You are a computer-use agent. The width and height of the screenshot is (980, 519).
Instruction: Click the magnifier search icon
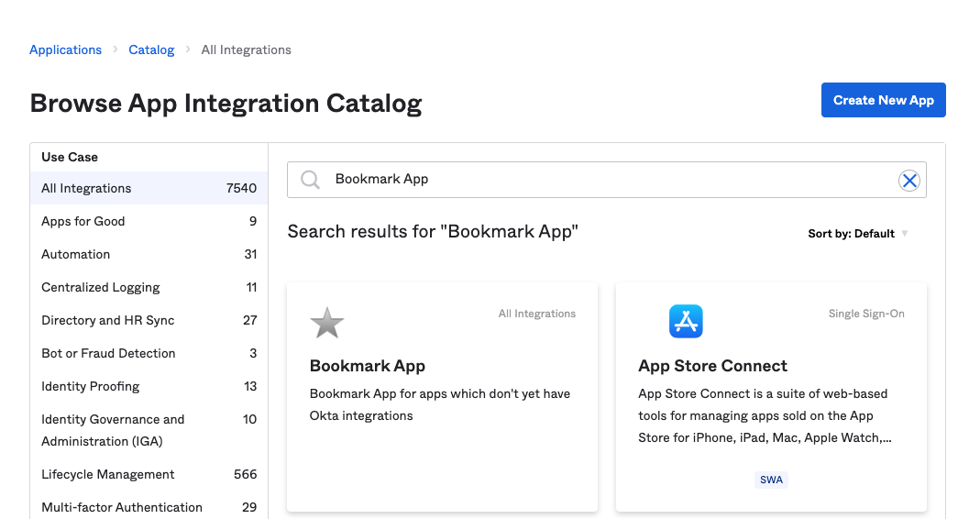(310, 180)
